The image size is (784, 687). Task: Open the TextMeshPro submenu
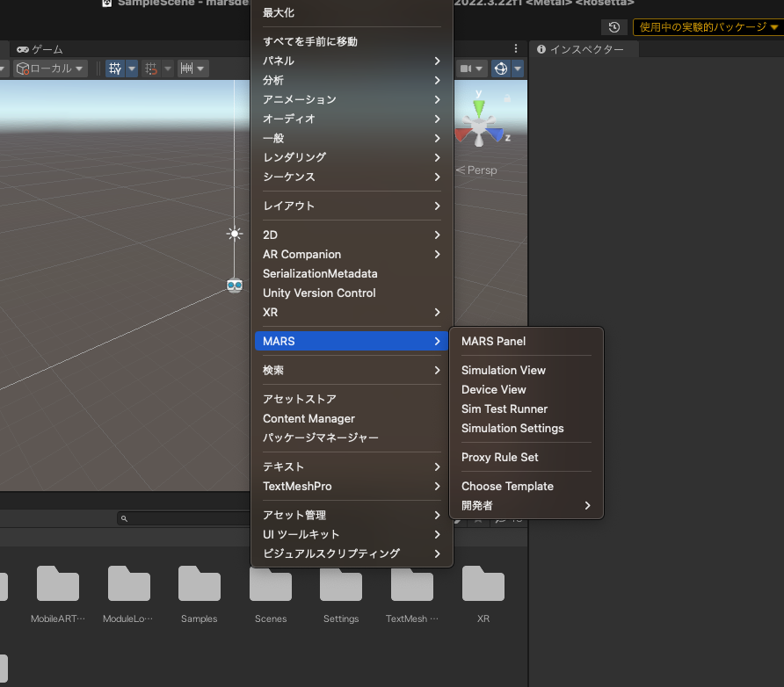(x=352, y=486)
